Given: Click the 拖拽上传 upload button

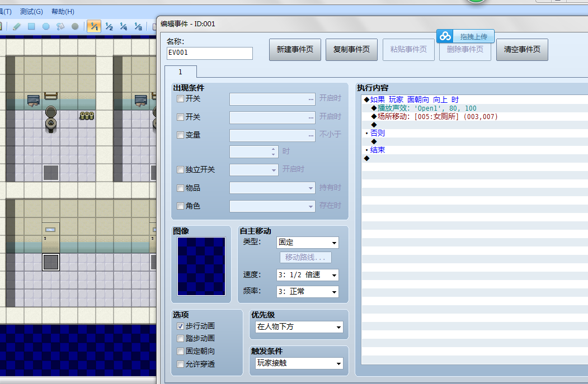Looking at the screenshot, I should (x=474, y=36).
